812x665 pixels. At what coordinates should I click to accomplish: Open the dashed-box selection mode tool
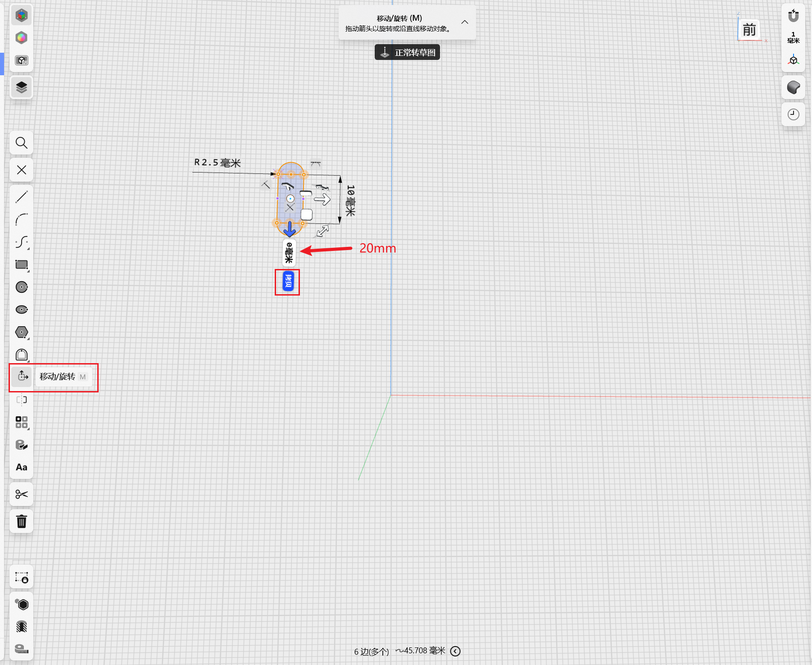[21, 577]
